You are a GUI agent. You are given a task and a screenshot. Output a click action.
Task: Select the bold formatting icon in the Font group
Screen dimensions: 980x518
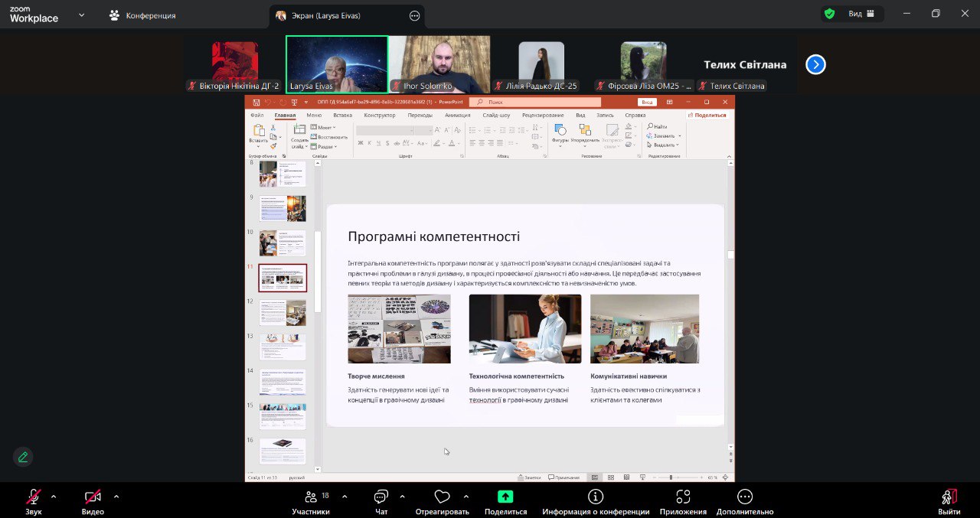coord(361,142)
